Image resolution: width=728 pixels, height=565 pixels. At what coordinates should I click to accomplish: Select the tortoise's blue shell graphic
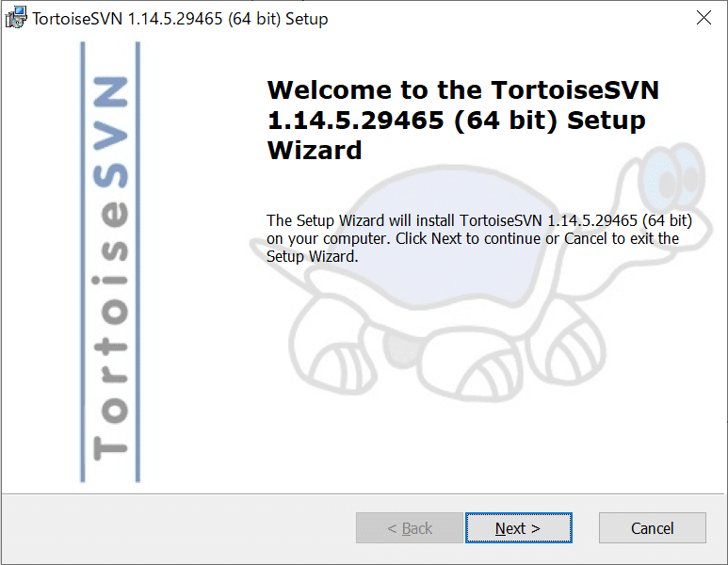[x=448, y=236]
